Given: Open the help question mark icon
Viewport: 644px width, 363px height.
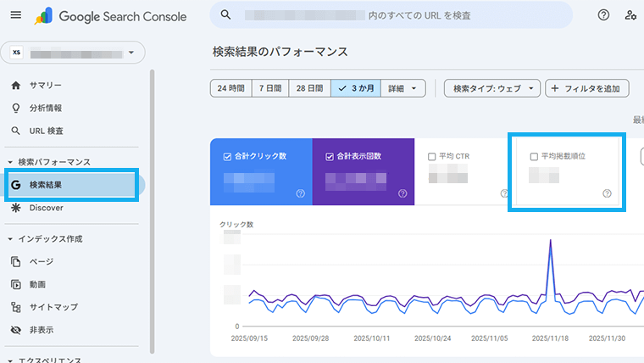Looking at the screenshot, I should point(603,15).
